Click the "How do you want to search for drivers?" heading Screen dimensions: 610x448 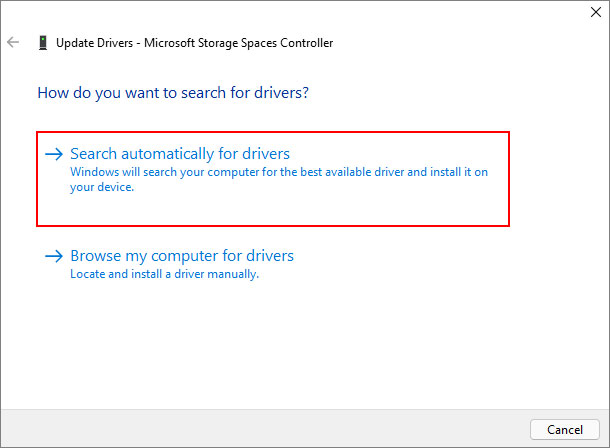coord(172,93)
